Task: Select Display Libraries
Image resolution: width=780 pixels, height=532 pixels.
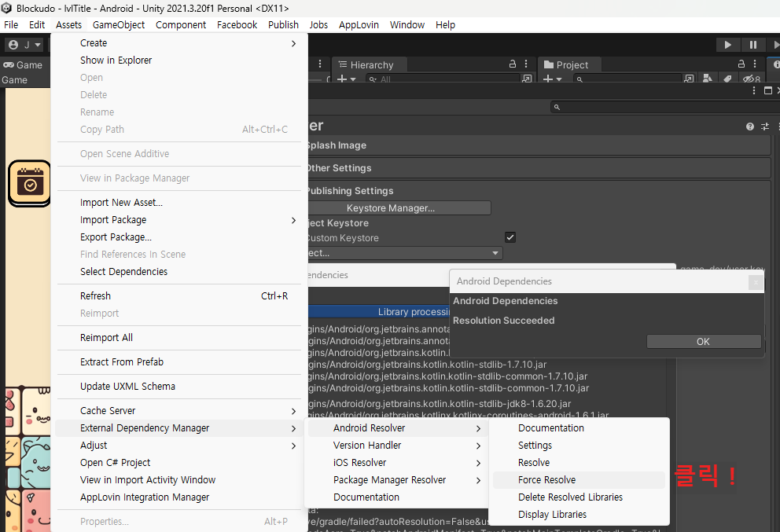Action: (x=579, y=515)
